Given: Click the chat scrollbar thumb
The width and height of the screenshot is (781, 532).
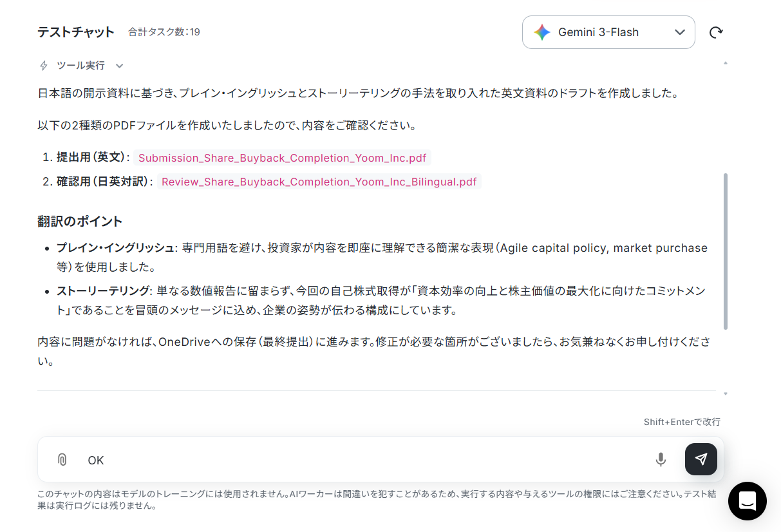Looking at the screenshot, I should click(726, 251).
